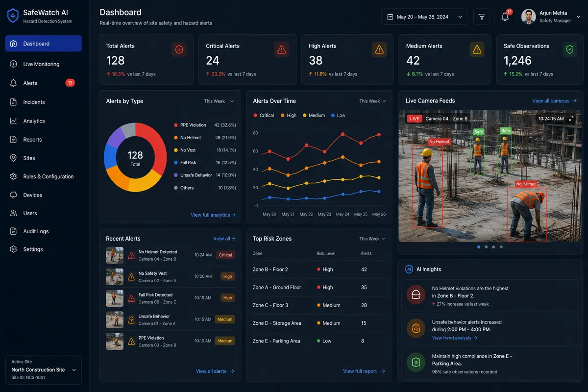Click the Analytics chart sidebar icon

coord(14,121)
